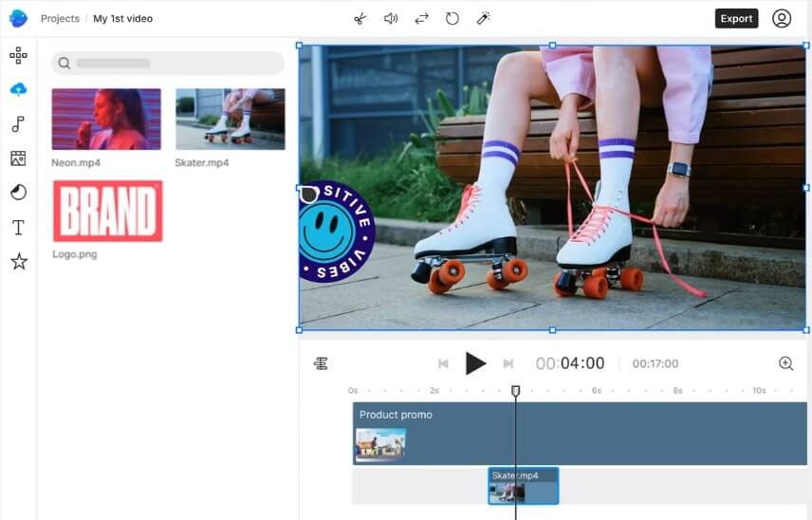812x520 pixels.
Task: Click the 00:04:00 current timecode
Action: click(x=570, y=363)
